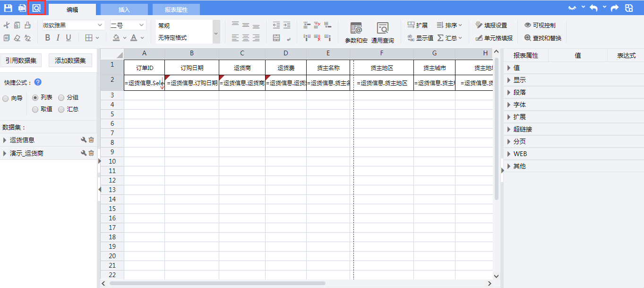Select the 向导 radio button
The image size is (644, 288).
coord(6,99)
